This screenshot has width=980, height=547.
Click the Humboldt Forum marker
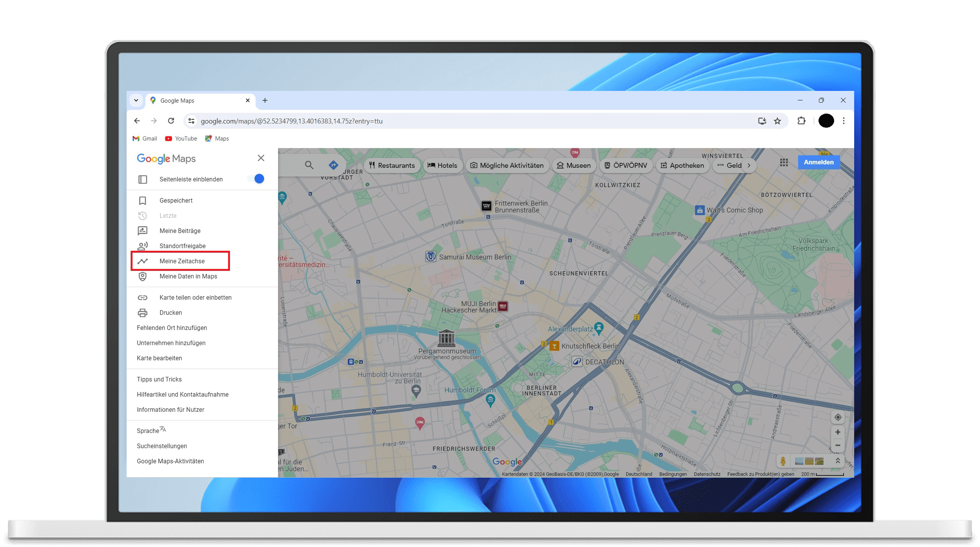point(490,400)
